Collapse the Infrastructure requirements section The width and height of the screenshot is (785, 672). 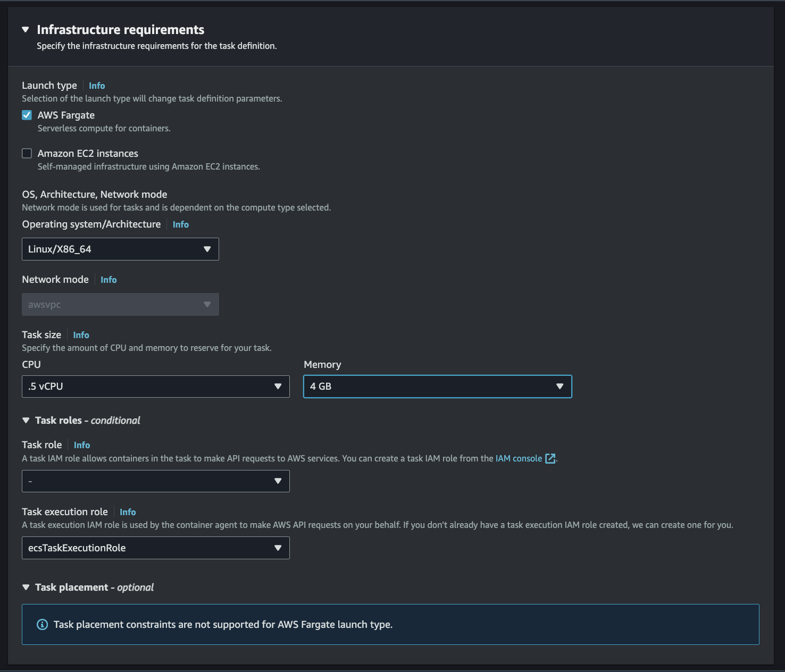[x=26, y=30]
